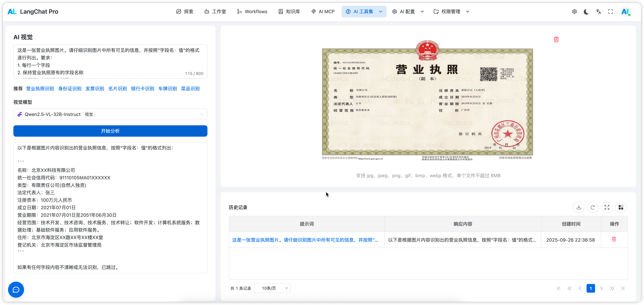Change the 10条/页 page size selector
The width and height of the screenshot is (644, 305).
coord(272,288)
